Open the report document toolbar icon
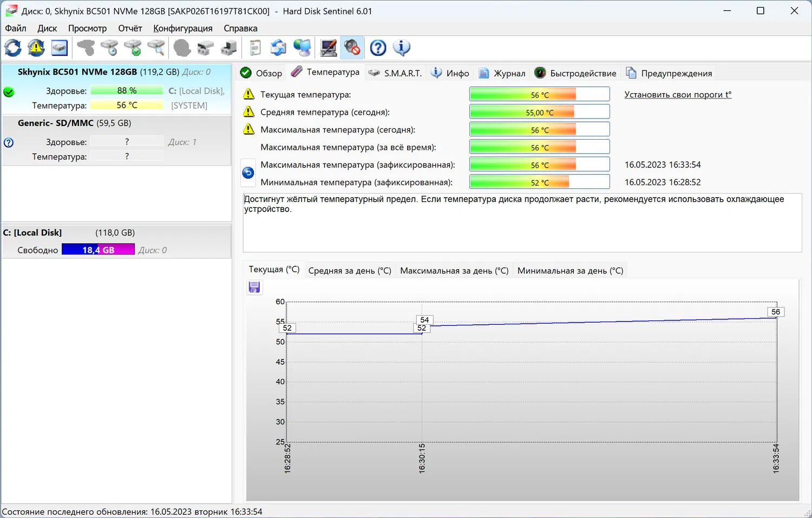The width and height of the screenshot is (812, 518). coord(255,48)
